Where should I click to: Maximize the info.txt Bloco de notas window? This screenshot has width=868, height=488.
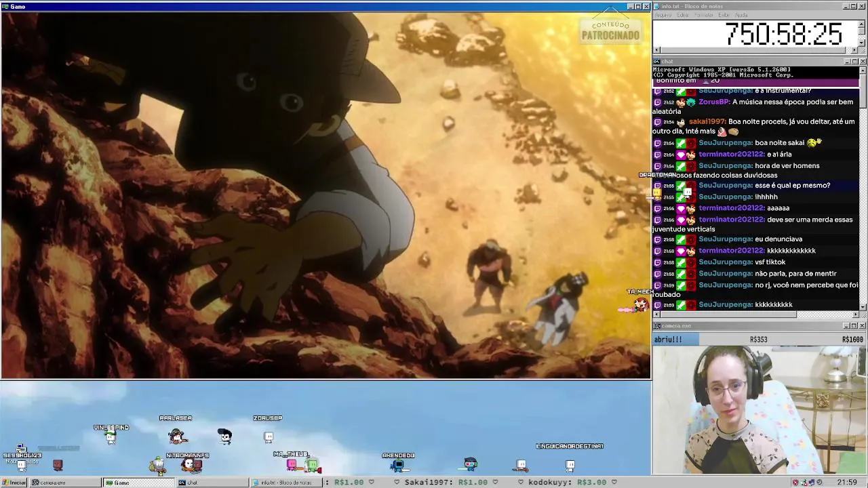coord(854,6)
